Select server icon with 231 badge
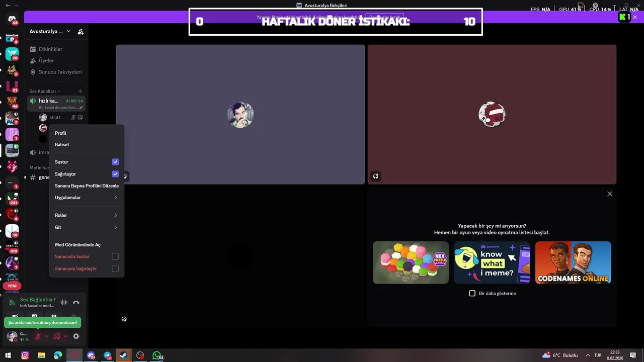The image size is (644, 362). [12, 199]
